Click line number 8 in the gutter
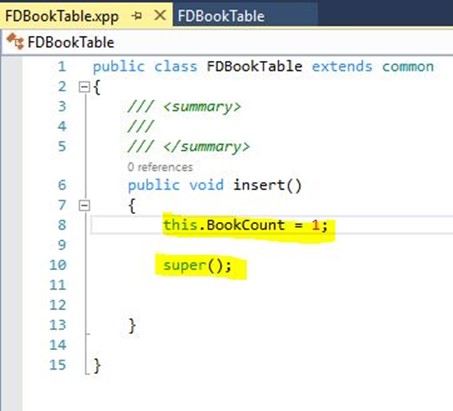 (x=62, y=225)
